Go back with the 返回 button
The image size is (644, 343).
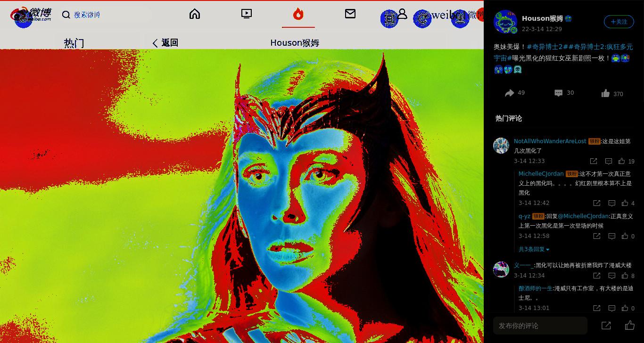[x=165, y=43]
